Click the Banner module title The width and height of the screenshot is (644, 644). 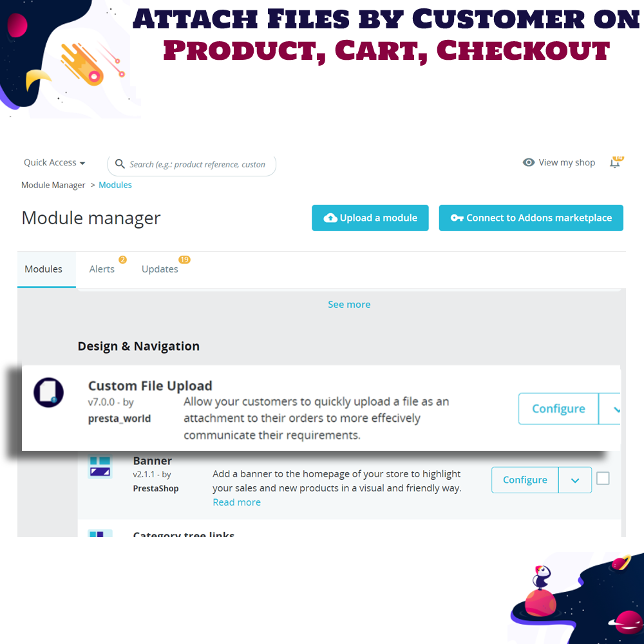click(x=153, y=461)
